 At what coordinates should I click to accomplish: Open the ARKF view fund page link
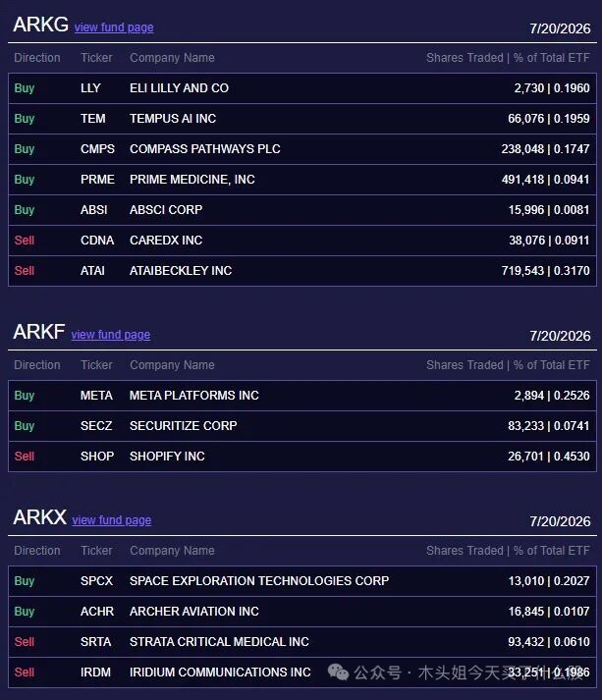111,335
